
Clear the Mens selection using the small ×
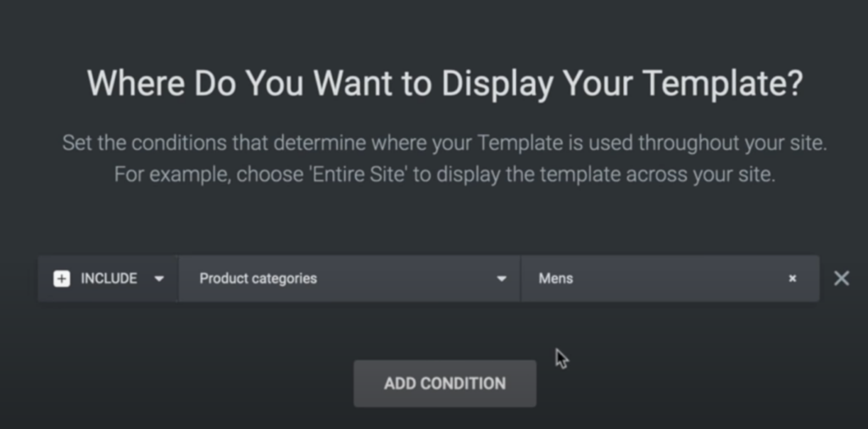[793, 278]
